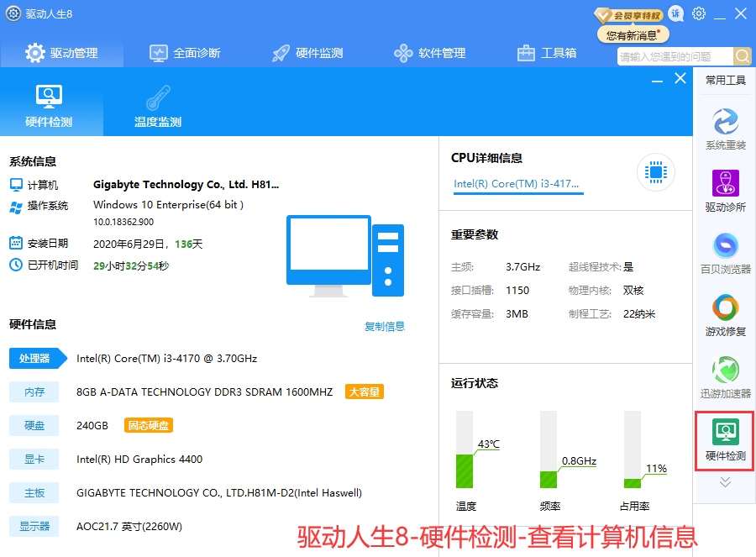Click the large computer illustration
This screenshot has height=557, width=756.
(345, 256)
